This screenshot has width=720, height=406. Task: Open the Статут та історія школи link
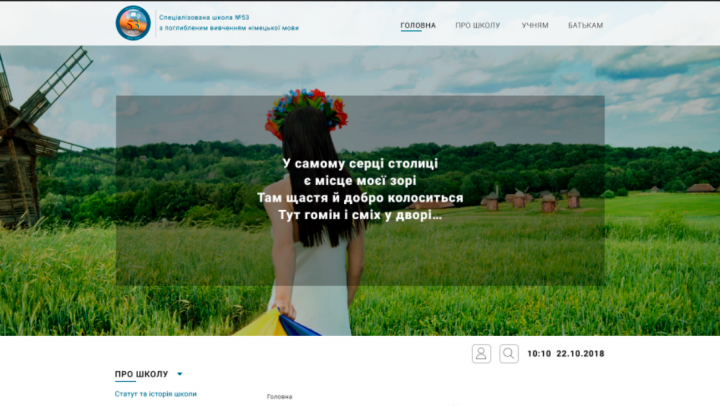(156, 394)
